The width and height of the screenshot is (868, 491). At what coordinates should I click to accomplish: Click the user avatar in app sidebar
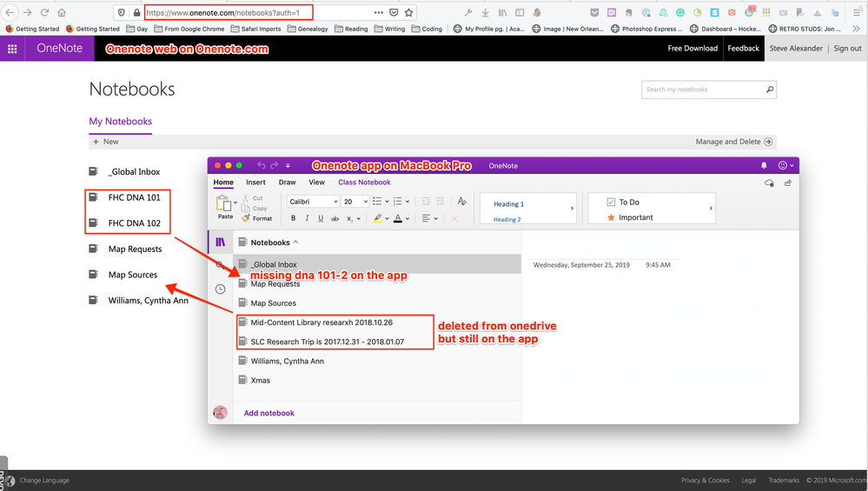click(x=221, y=413)
